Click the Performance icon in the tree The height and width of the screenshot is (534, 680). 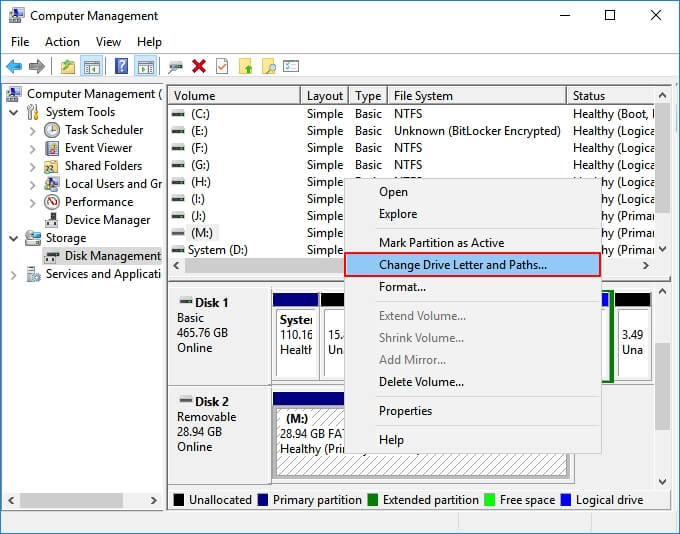pyautogui.click(x=52, y=202)
